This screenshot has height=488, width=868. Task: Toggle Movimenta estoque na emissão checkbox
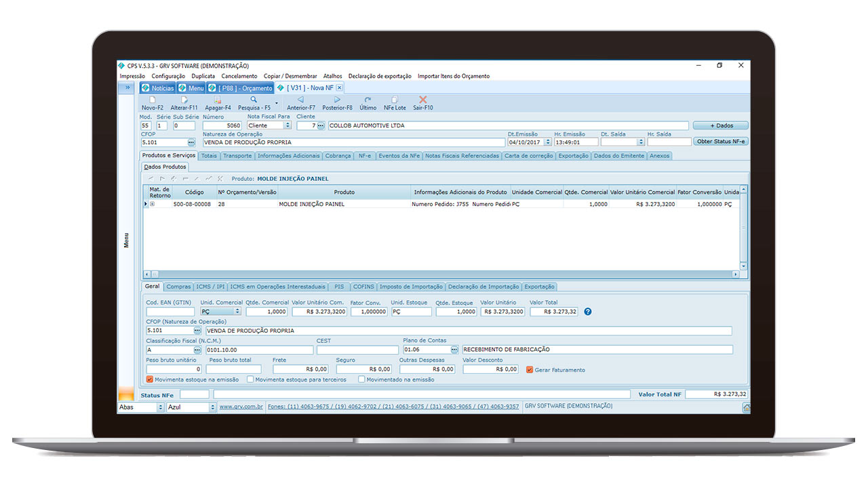pos(150,380)
